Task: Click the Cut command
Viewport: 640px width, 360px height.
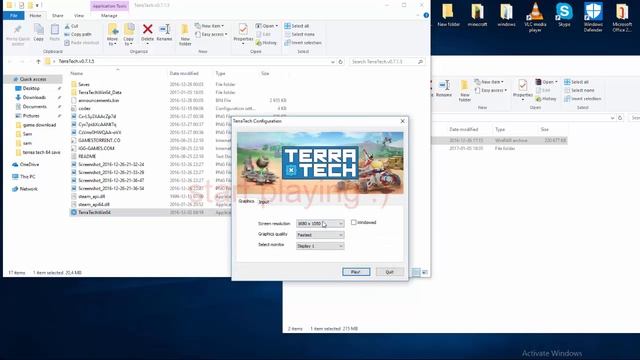Action: click(71, 26)
